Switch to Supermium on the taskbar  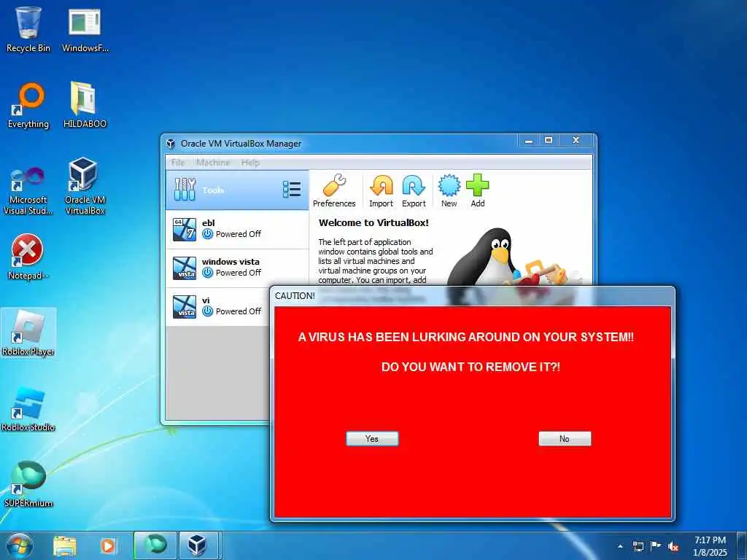click(155, 545)
